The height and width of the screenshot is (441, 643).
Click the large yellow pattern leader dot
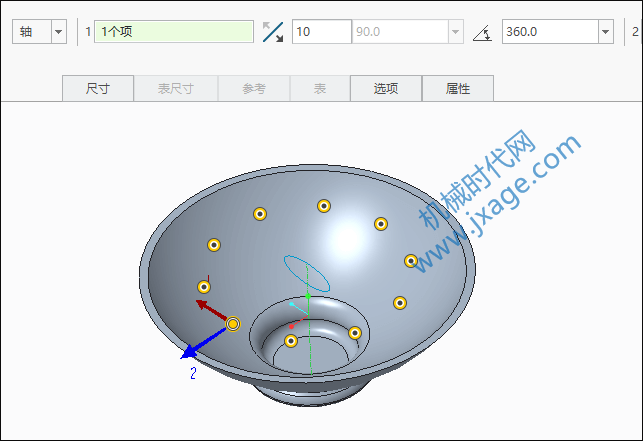pyautogui.click(x=233, y=324)
